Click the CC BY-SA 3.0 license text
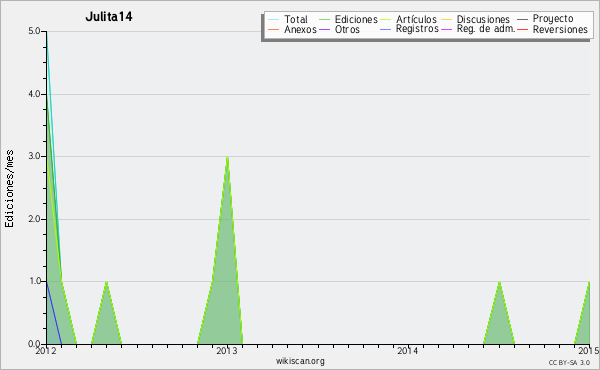 [x=569, y=362]
